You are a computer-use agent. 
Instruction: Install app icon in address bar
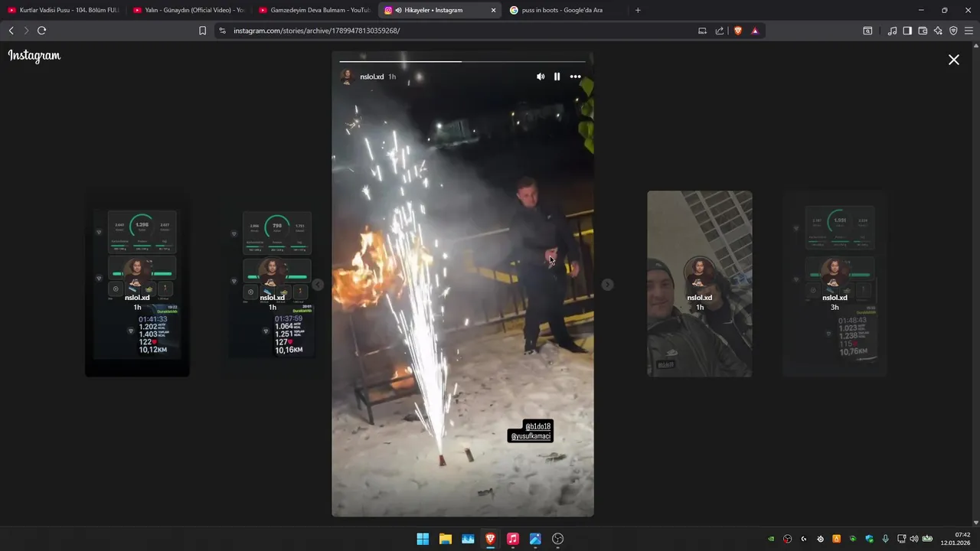pyautogui.click(x=702, y=31)
